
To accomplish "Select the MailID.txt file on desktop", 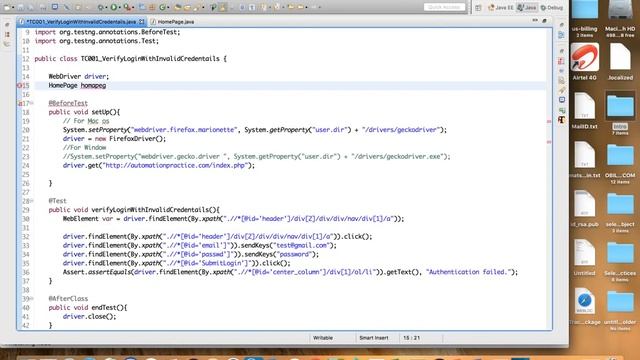I will click(x=584, y=110).
